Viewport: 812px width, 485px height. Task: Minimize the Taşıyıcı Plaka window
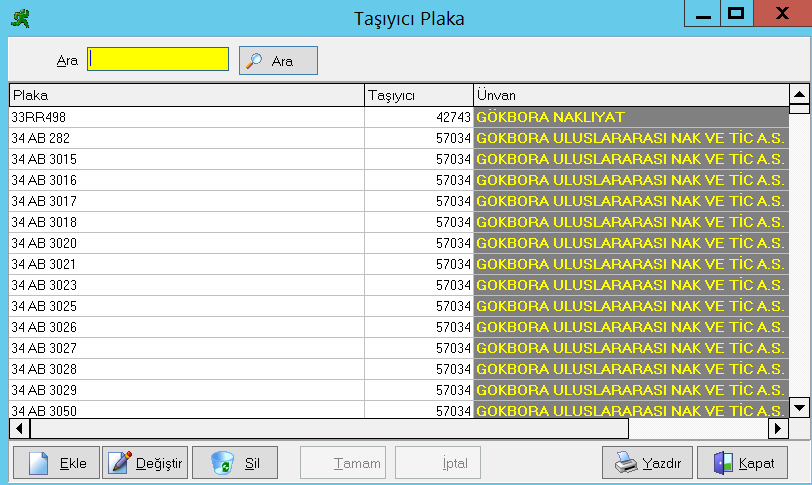click(703, 14)
